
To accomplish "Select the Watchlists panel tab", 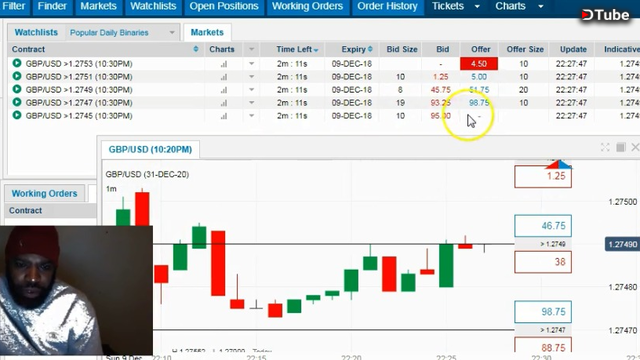I will 36,32.
